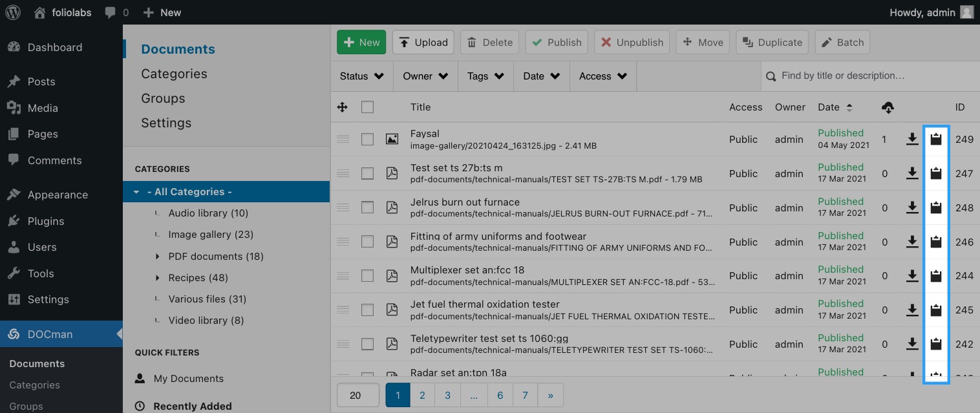Open the Owner filter dropdown
This screenshot has width=980, height=413.
point(425,76)
